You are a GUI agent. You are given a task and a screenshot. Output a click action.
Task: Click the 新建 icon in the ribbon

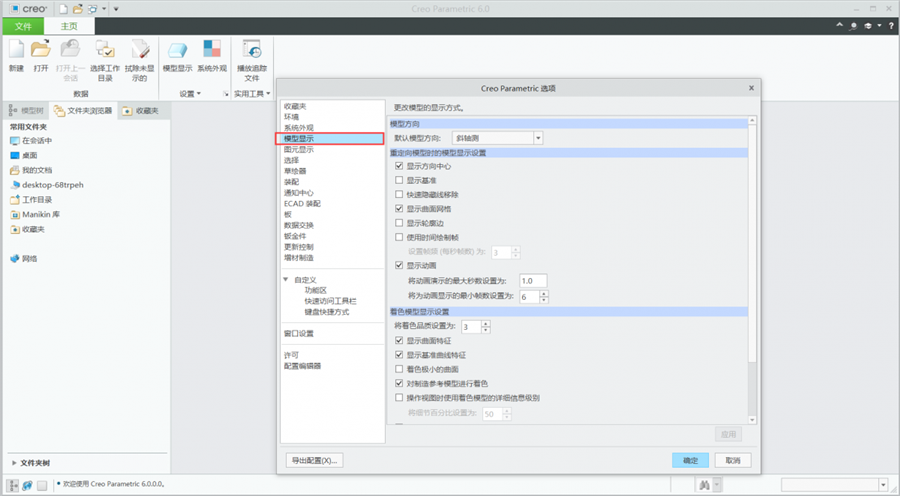17,49
